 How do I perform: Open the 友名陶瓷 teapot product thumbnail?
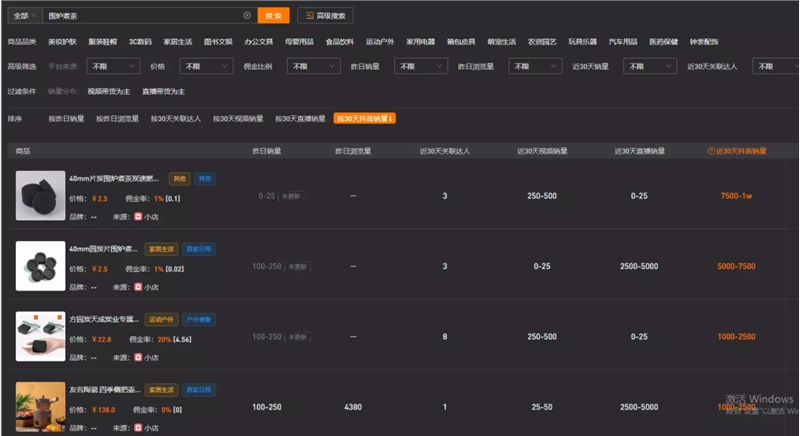(x=40, y=406)
